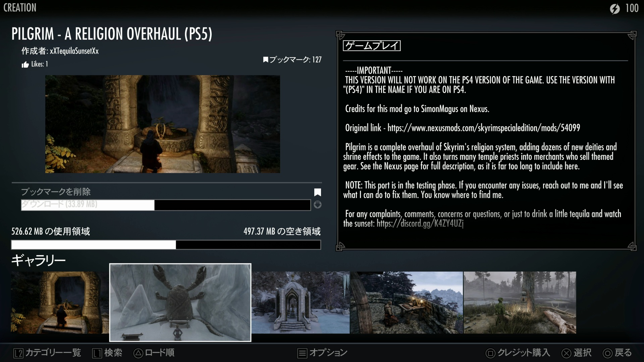
Task: Open the discord.gg invite link
Action: (420, 224)
